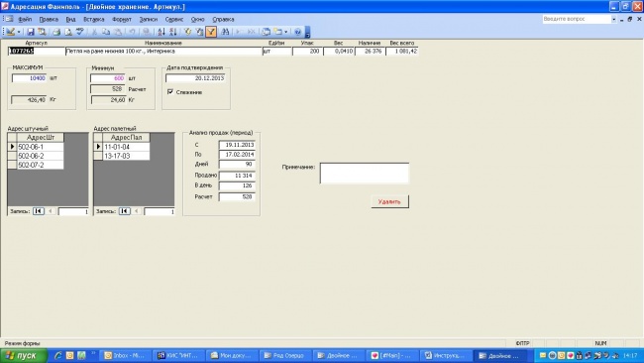
Task: Click the Save icon in the toolbar
Action: 31,32
